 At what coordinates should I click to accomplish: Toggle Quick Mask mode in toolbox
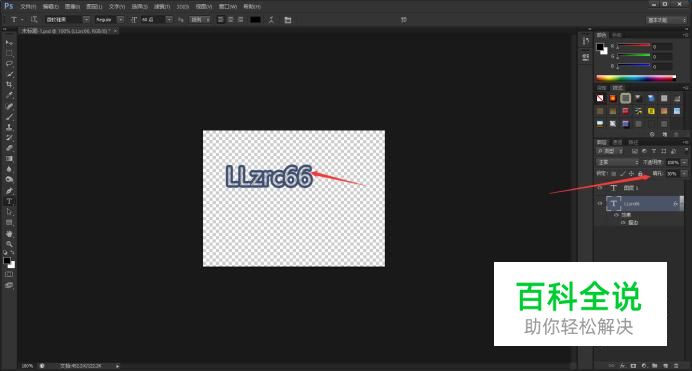tap(9, 274)
